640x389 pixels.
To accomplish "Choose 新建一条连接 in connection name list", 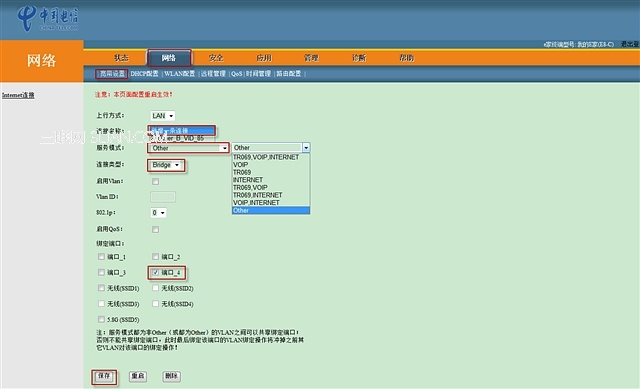I will pos(182,131).
